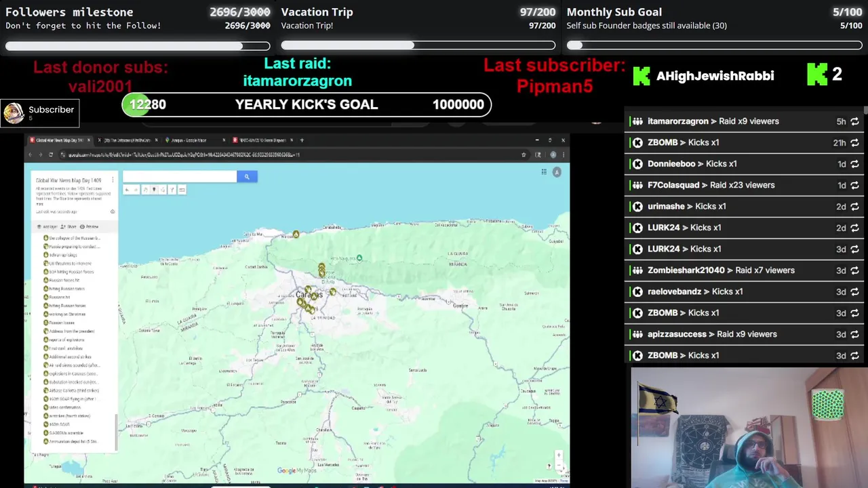Click Share in map panel
Screen dimensions: 868x488
pyautogui.click(x=68, y=226)
